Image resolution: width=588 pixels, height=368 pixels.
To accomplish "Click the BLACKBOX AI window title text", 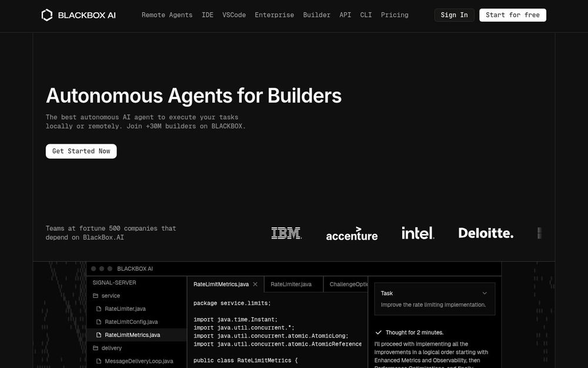I will point(135,269).
